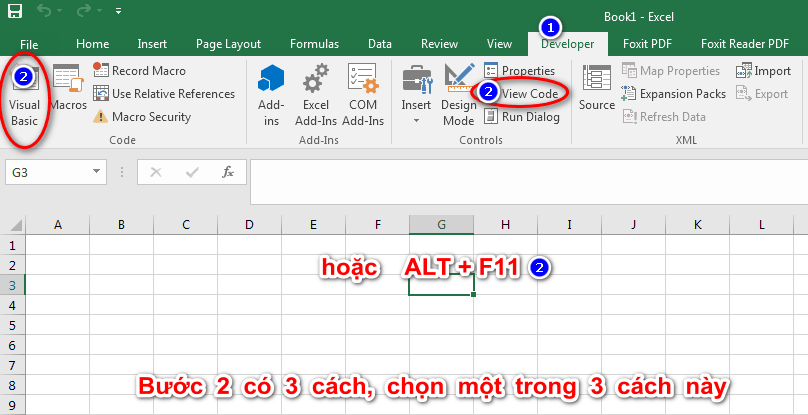Click Run Dialog
This screenshot has height=415, width=808.
[522, 117]
